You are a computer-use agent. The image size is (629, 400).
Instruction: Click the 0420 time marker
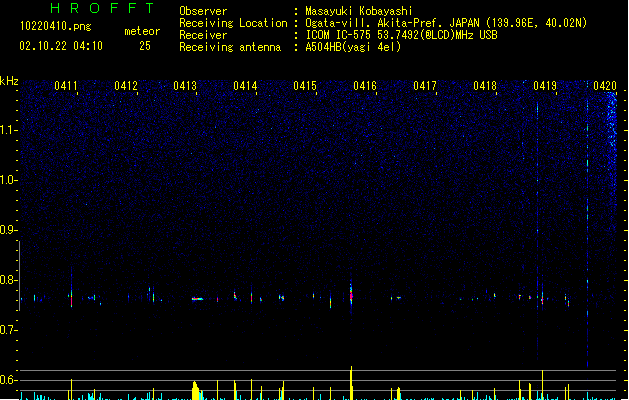point(605,86)
